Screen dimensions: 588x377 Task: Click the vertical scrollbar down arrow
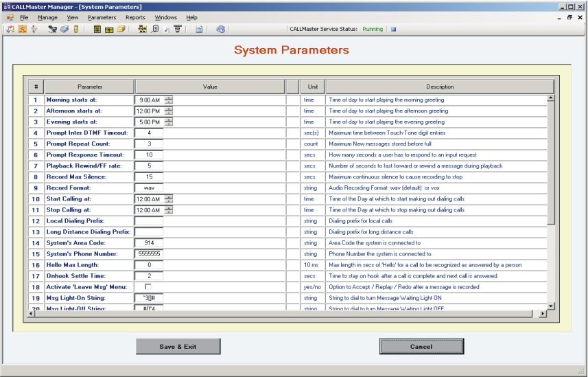coord(550,306)
